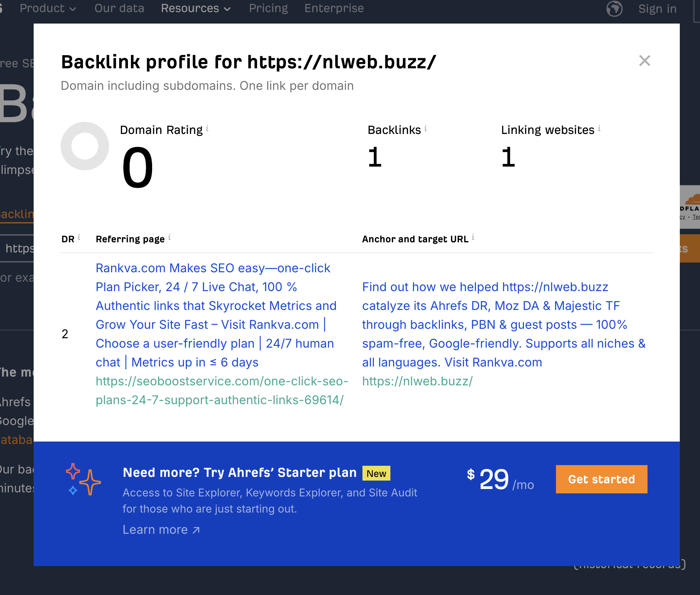Viewport: 700px width, 595px height.
Task: Click the Referring page info icon
Action: 169,238
